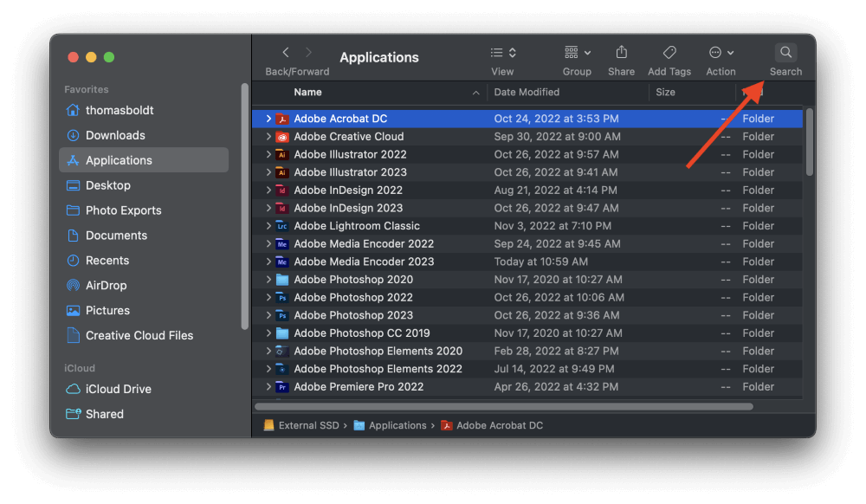
Task: Expand the Adobe Premiere Pro 2022 folder
Action: 268,387
